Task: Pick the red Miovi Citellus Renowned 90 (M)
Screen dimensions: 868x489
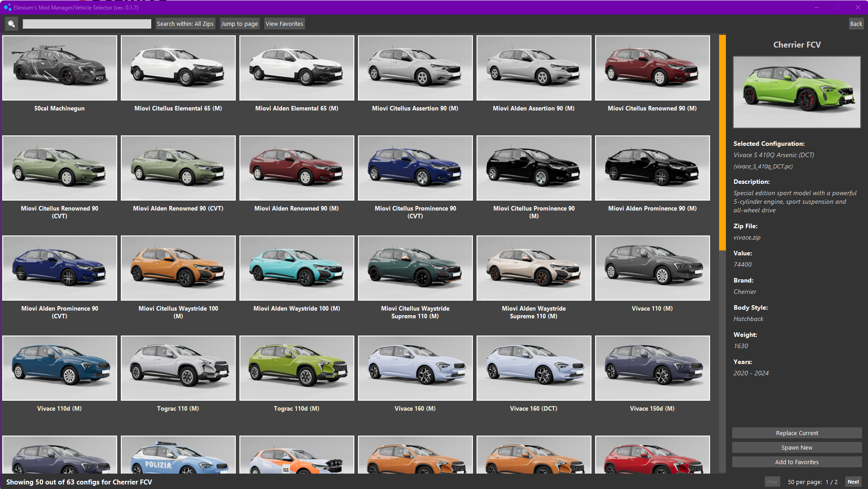Action: pyautogui.click(x=653, y=68)
